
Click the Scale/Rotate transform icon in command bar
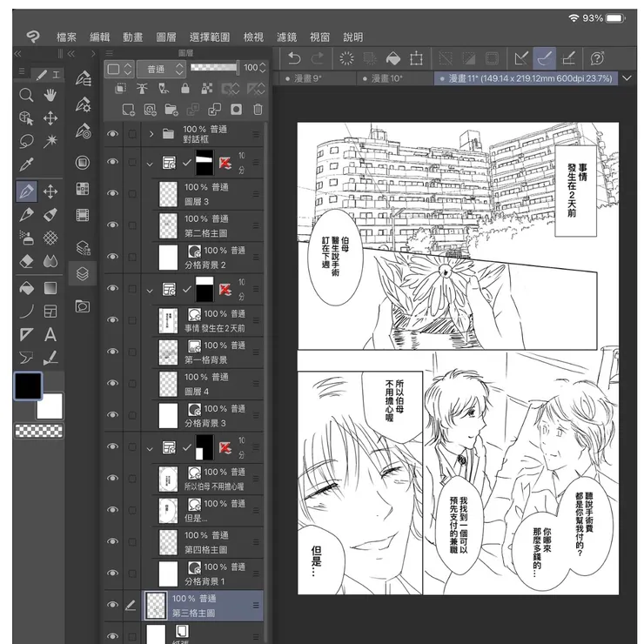416,58
